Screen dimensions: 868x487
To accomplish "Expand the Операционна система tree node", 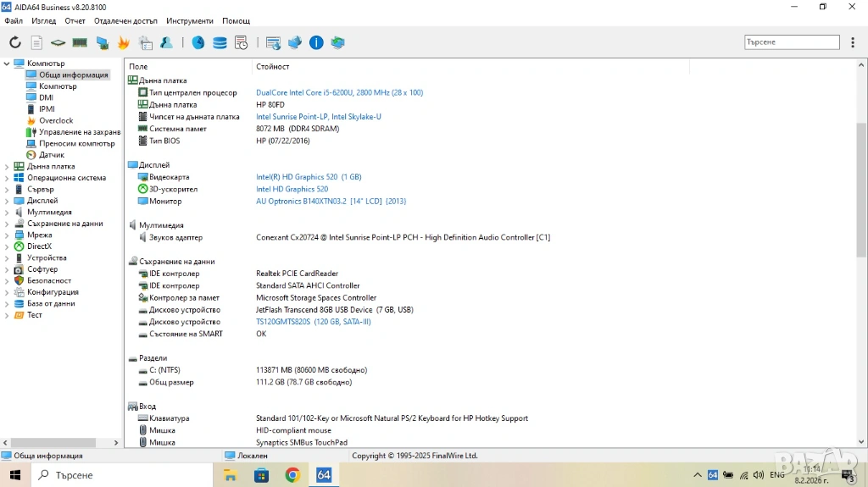I will pyautogui.click(x=7, y=178).
